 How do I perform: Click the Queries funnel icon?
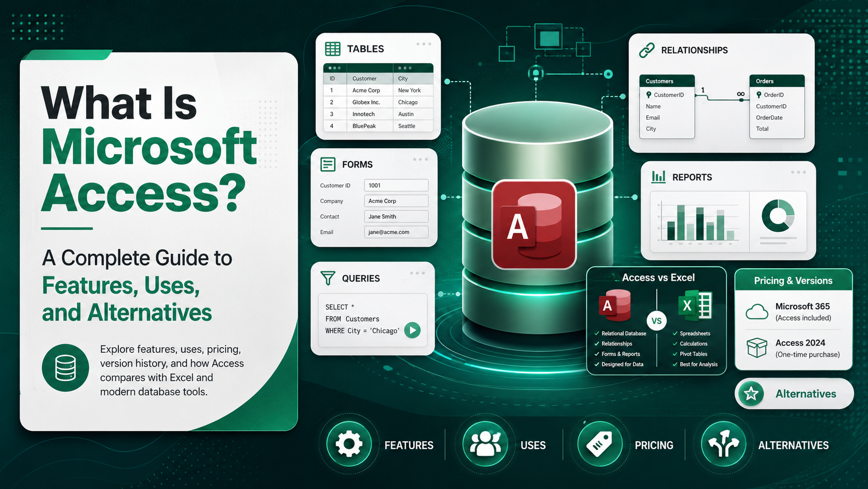coord(328,278)
